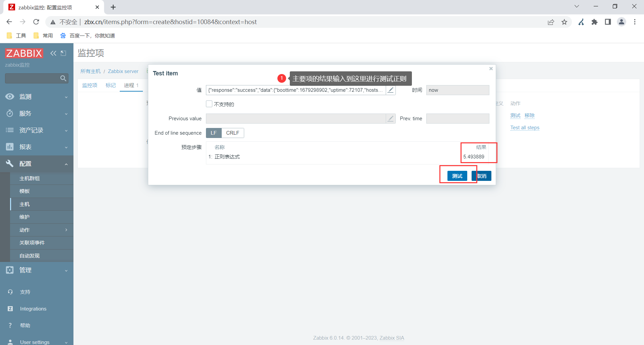
Task: Open the 所有主机 breadcrumb link
Action: [91, 71]
